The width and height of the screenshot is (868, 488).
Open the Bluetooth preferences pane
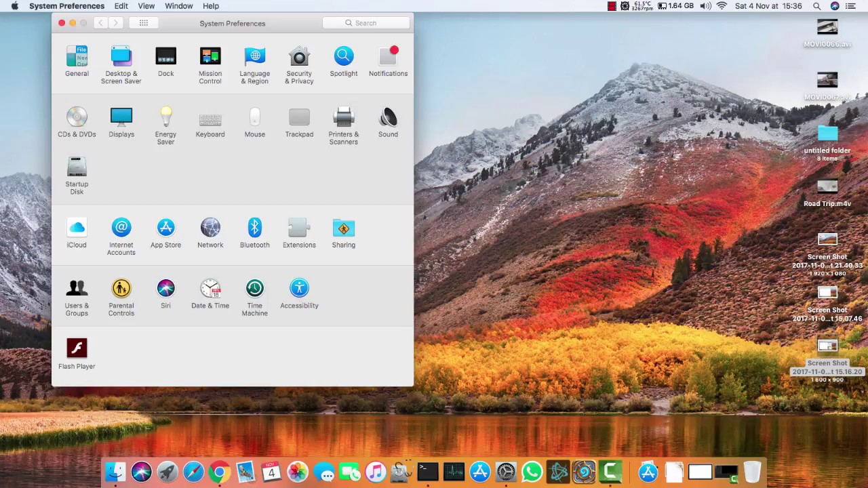(254, 233)
